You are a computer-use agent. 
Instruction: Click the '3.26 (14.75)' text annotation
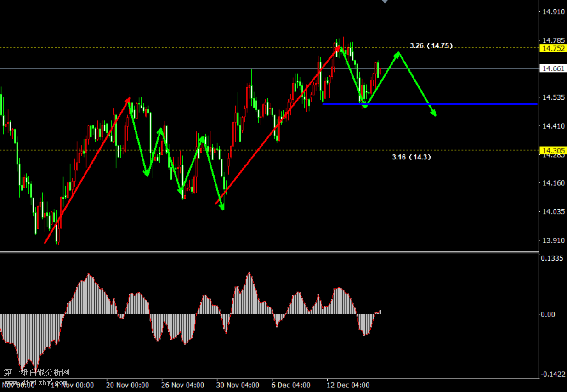[431, 45]
